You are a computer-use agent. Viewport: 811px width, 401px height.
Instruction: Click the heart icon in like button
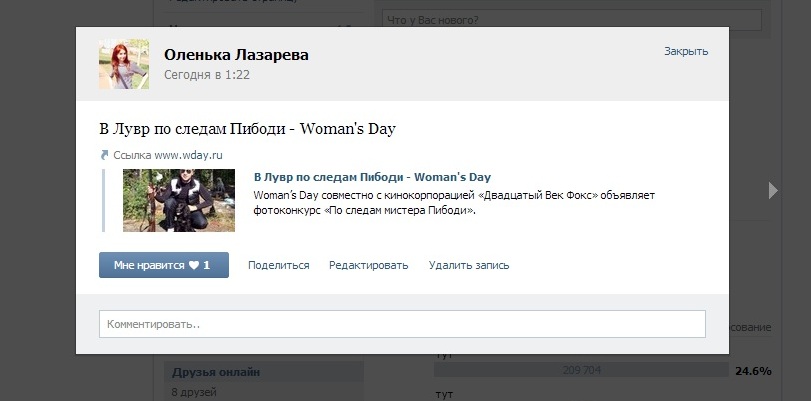pyautogui.click(x=193, y=265)
